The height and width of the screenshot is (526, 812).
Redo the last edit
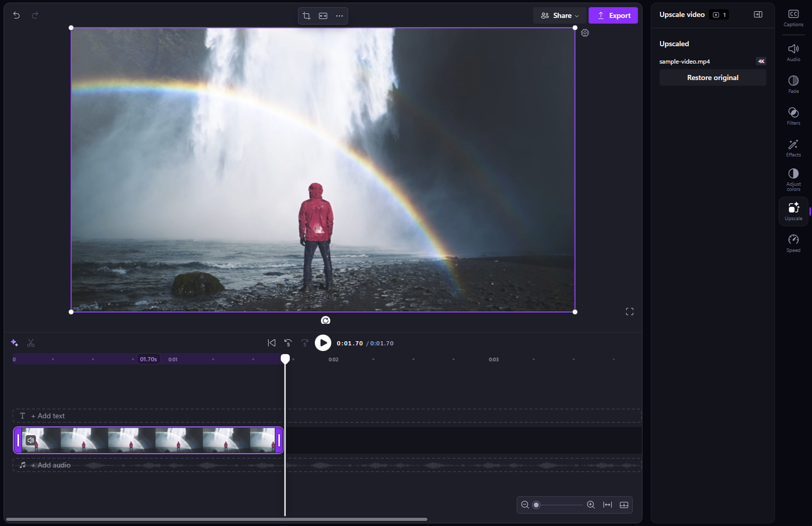(35, 15)
